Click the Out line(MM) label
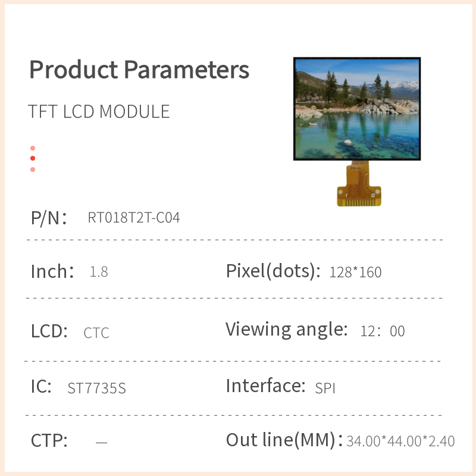Screen dimensions: 476x476 [x=281, y=440]
